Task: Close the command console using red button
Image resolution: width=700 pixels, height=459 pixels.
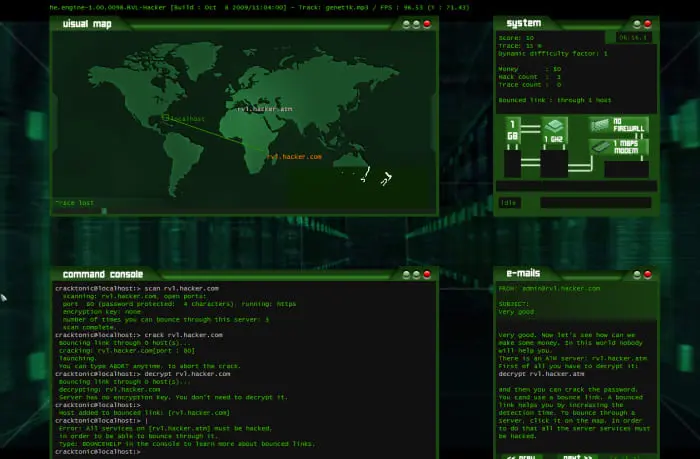Action: tap(427, 274)
